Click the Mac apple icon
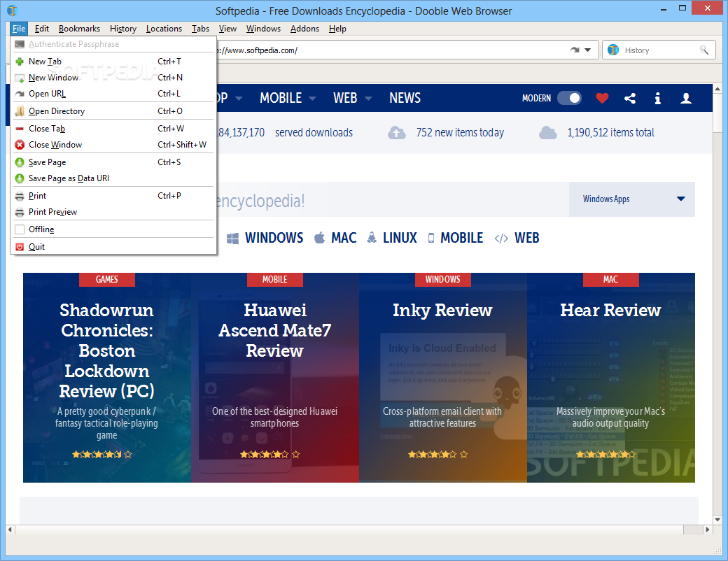The width and height of the screenshot is (728, 561). 319,238
